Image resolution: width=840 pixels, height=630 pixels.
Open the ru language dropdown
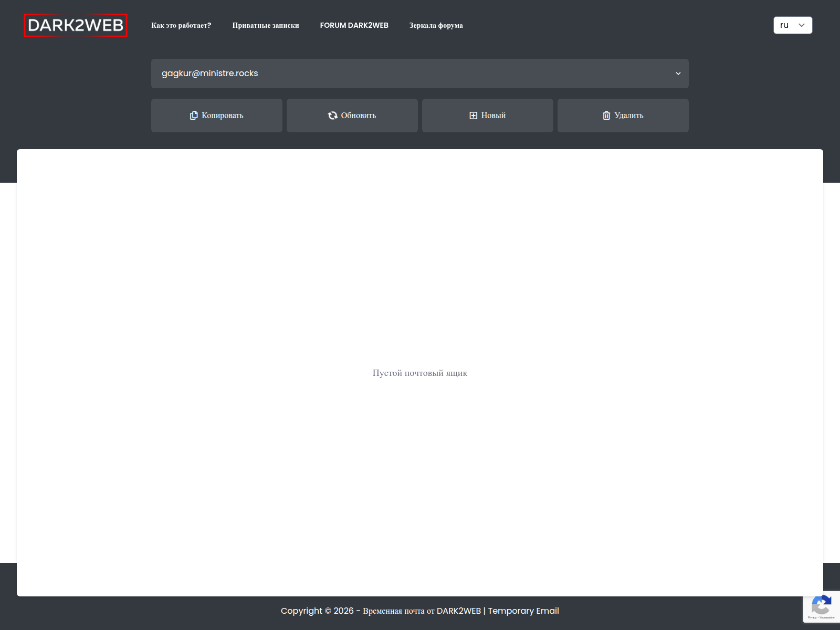pos(792,25)
